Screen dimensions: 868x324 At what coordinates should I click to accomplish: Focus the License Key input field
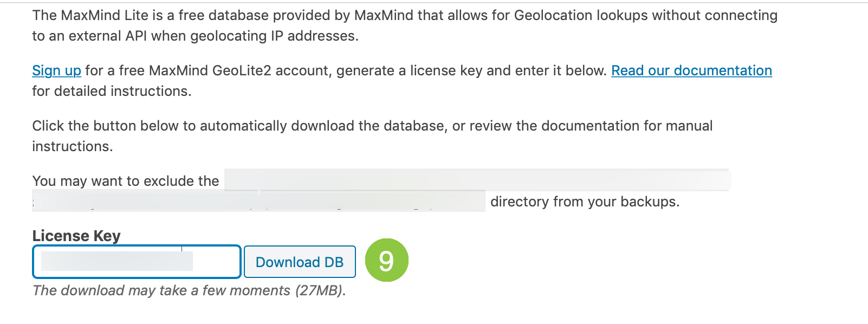137,262
